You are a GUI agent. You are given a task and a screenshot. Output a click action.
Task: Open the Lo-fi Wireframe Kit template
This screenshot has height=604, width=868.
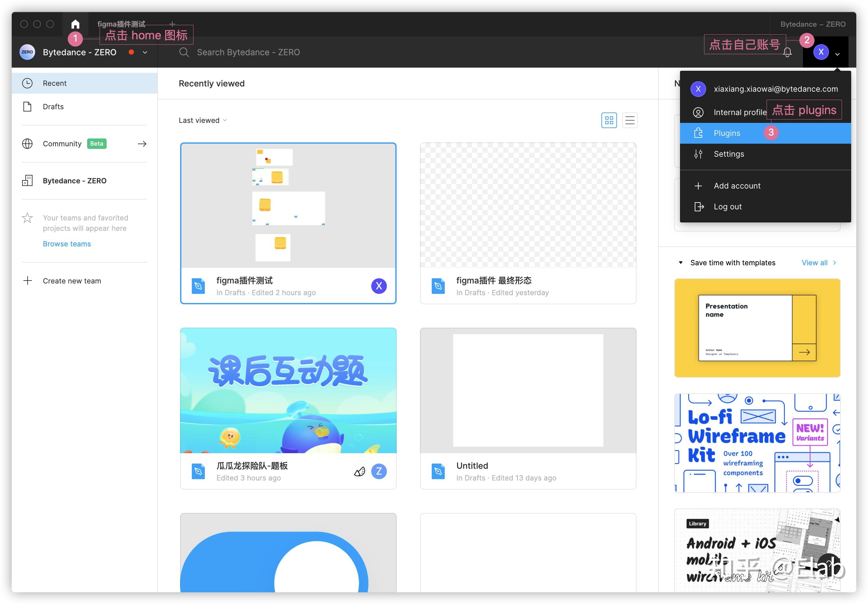(757, 443)
